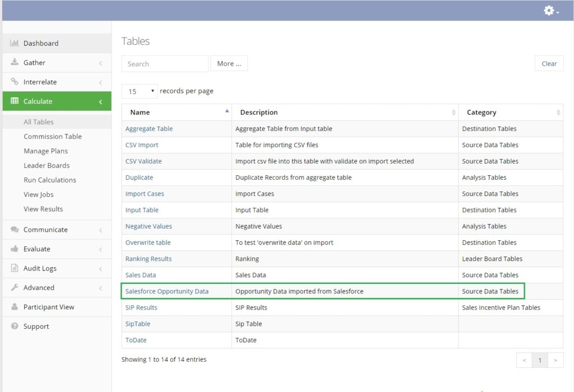
Task: Collapse the Calculate menu chevron
Action: point(100,102)
